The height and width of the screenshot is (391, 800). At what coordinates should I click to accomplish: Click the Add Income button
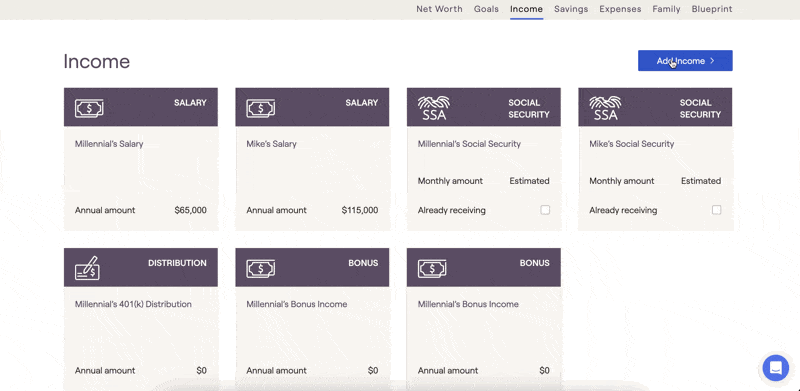point(685,61)
